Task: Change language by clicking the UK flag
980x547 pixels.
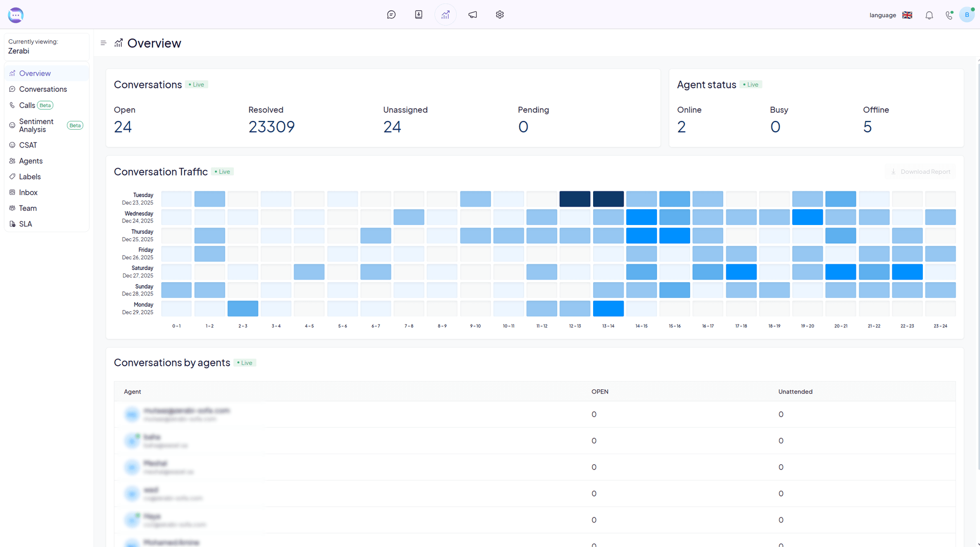Action: pyautogui.click(x=907, y=15)
